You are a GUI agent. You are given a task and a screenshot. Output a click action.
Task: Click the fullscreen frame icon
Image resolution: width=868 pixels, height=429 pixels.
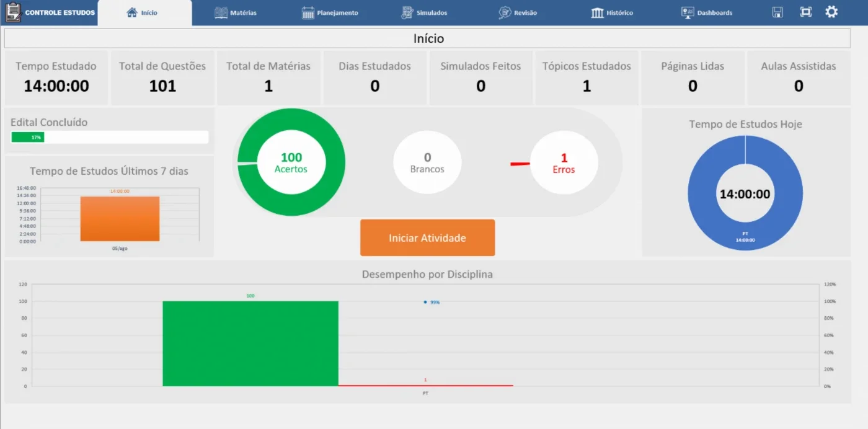coord(805,12)
